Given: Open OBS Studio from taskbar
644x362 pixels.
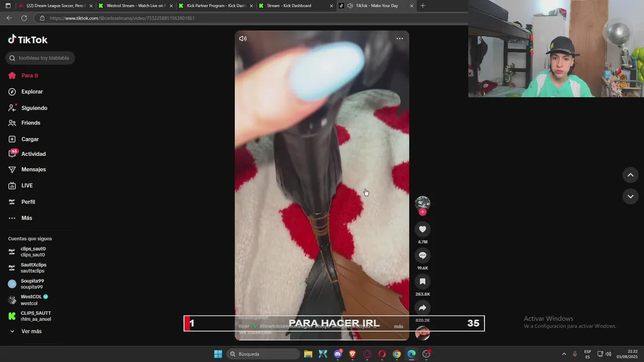Looking at the screenshot, I should point(426,354).
